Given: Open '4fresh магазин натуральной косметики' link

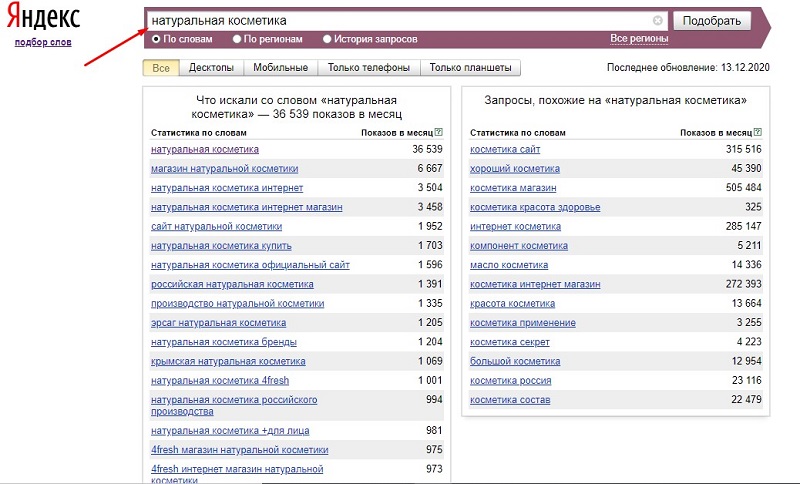Looking at the screenshot, I should coord(239,450).
